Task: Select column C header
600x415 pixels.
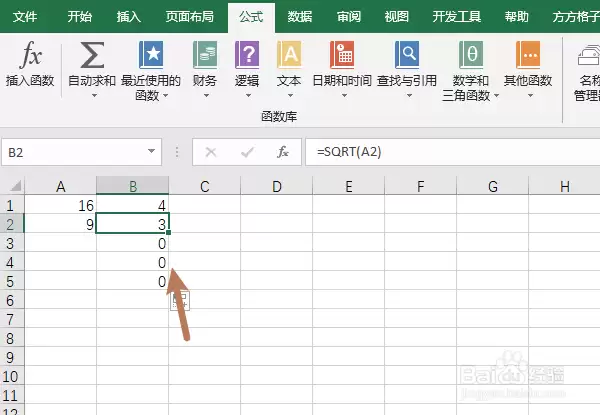Action: point(205,186)
